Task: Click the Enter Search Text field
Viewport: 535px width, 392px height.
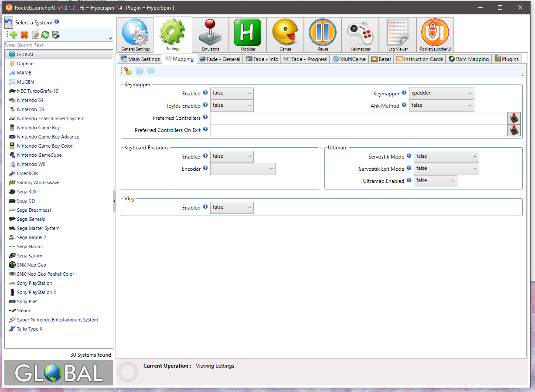Action: (59, 45)
